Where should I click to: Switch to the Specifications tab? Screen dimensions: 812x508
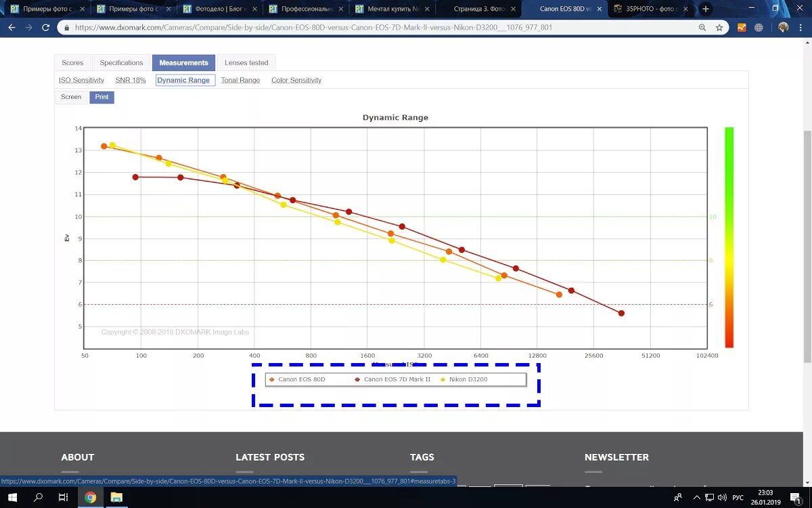click(122, 63)
